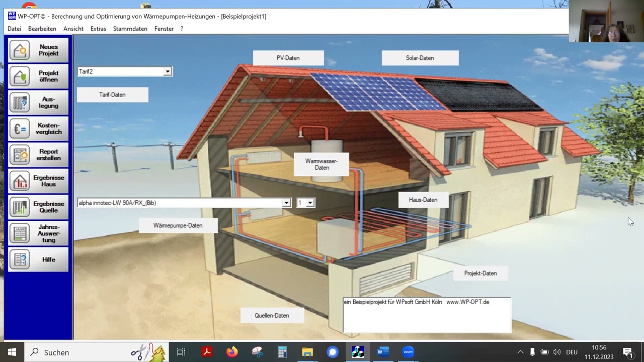Expand the heat pump quantity dropdown showing 1
Viewport: 644px width, 362px height.
(310, 203)
